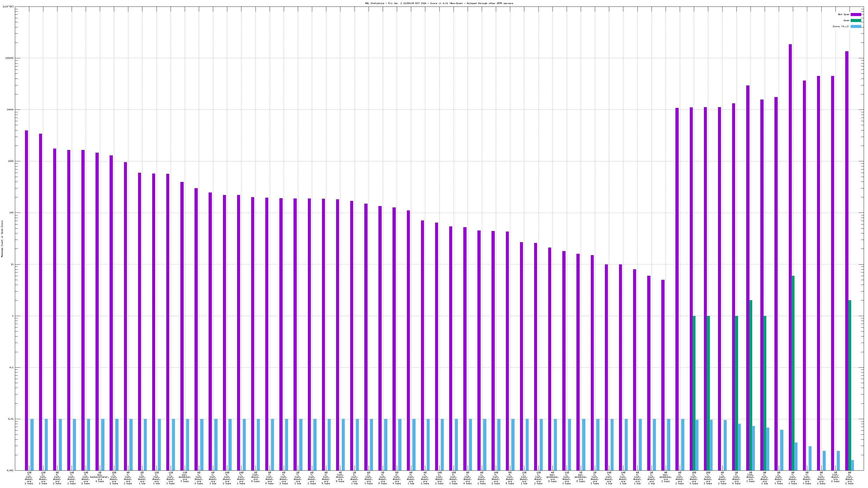This screenshot has height=488, width=868.
Task: Click the 0.001 y-axis tick label
Action: pos(10,470)
